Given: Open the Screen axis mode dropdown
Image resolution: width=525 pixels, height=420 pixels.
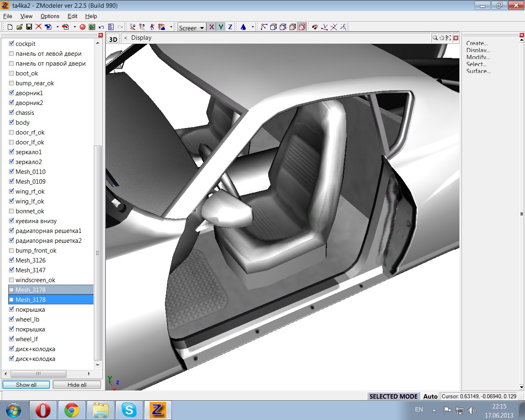Looking at the screenshot, I should [192, 27].
